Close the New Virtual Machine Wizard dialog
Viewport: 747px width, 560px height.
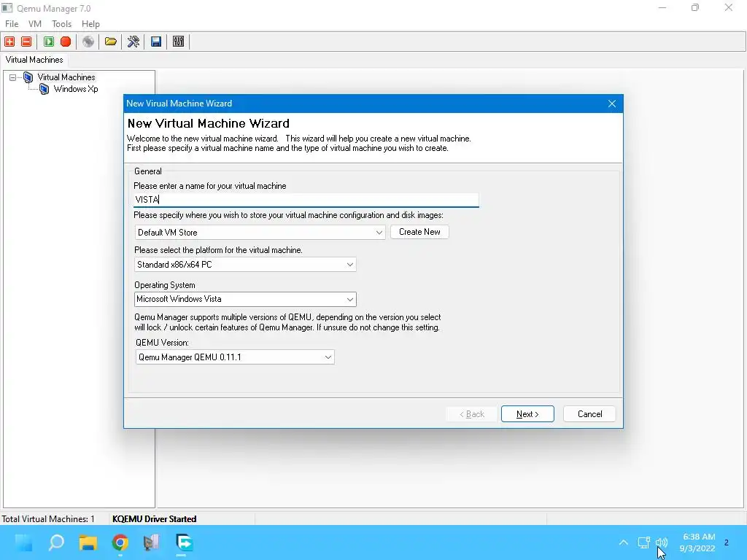pos(612,104)
